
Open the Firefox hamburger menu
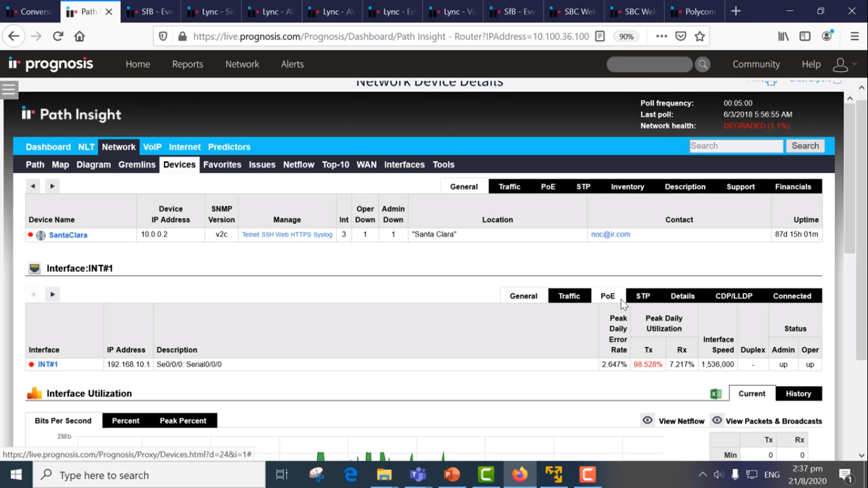[855, 36]
